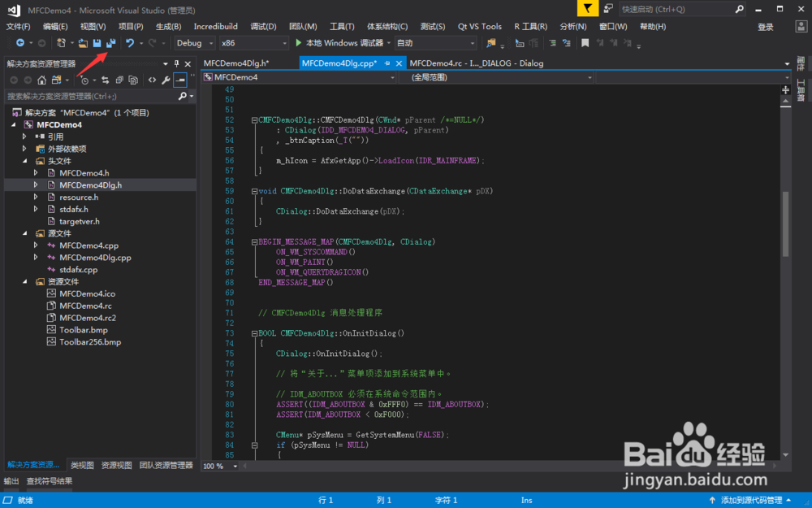Open the 调试(D) debug menu

pyautogui.click(x=263, y=27)
